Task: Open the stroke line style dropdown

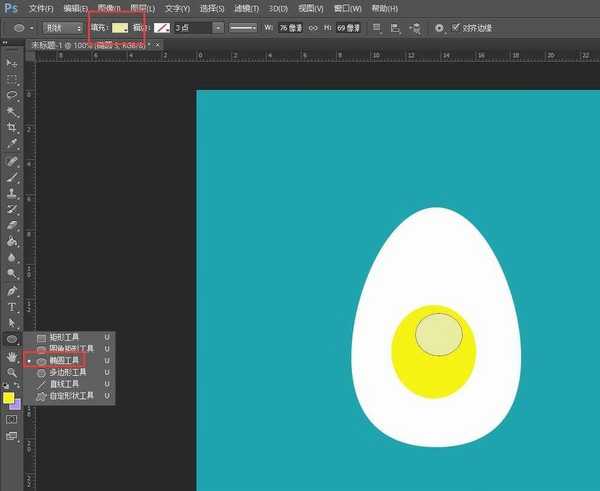Action: [x=243, y=28]
